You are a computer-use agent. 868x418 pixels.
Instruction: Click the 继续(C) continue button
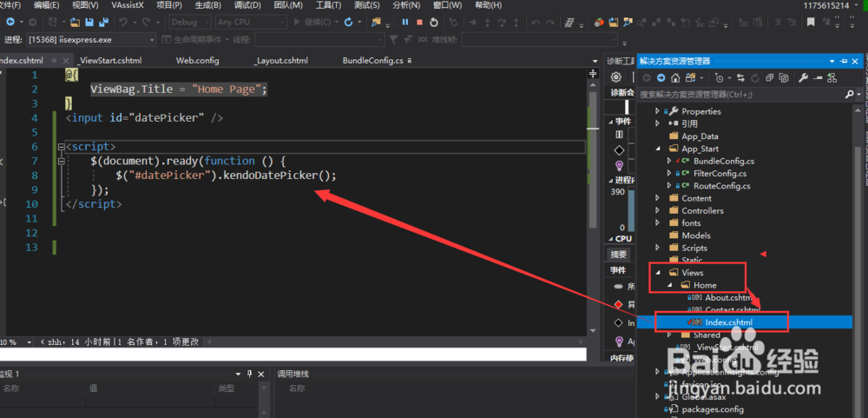(x=311, y=23)
